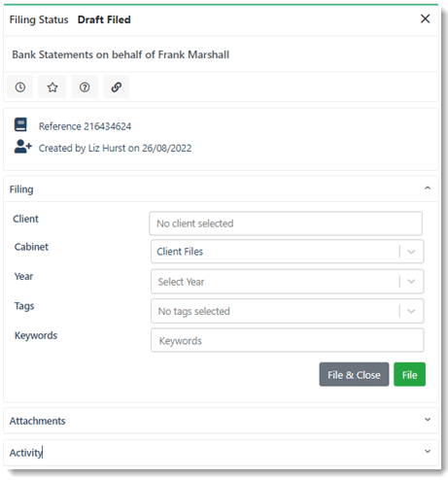Expand the Attachments section
Viewport: 448px width, 480px height.
[x=428, y=420]
